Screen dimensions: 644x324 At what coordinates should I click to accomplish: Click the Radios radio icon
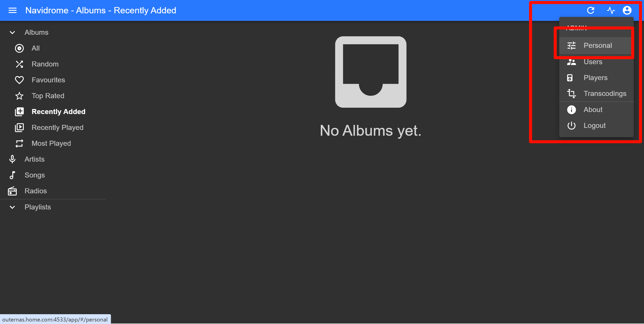12,191
